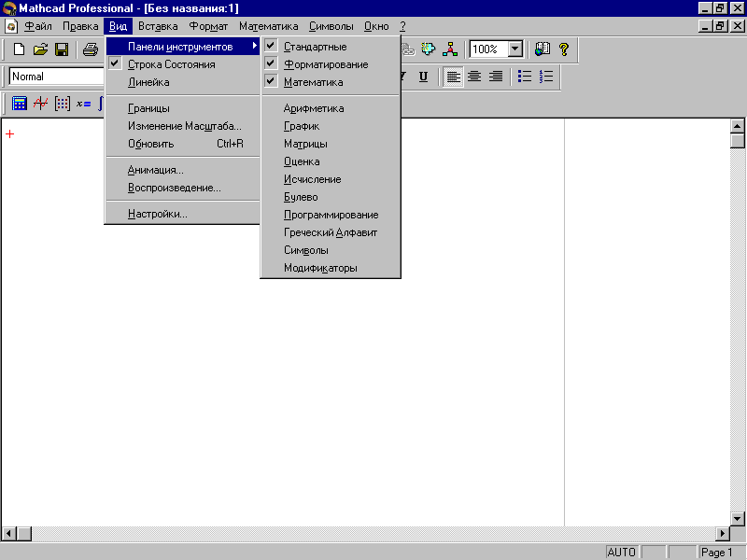Open Настройки... from the Вид menu

tap(182, 214)
